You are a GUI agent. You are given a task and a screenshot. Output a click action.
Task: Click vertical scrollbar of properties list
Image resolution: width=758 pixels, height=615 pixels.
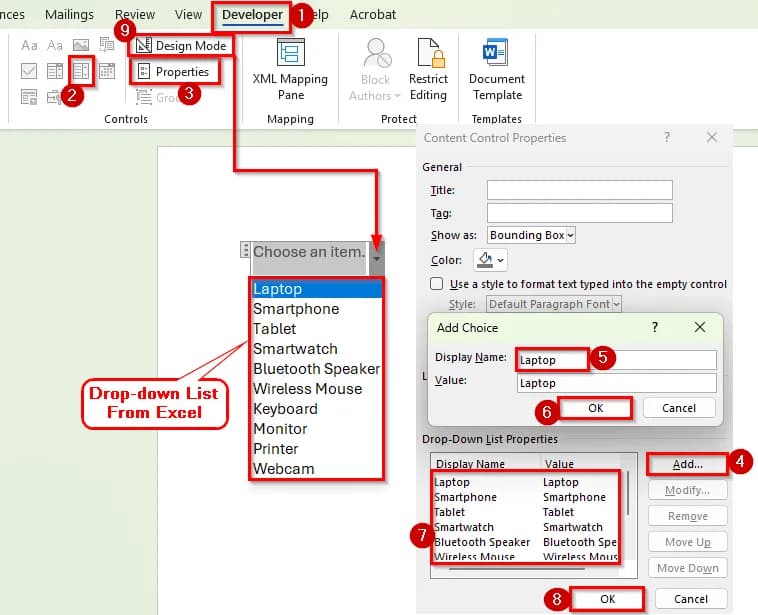click(x=628, y=493)
